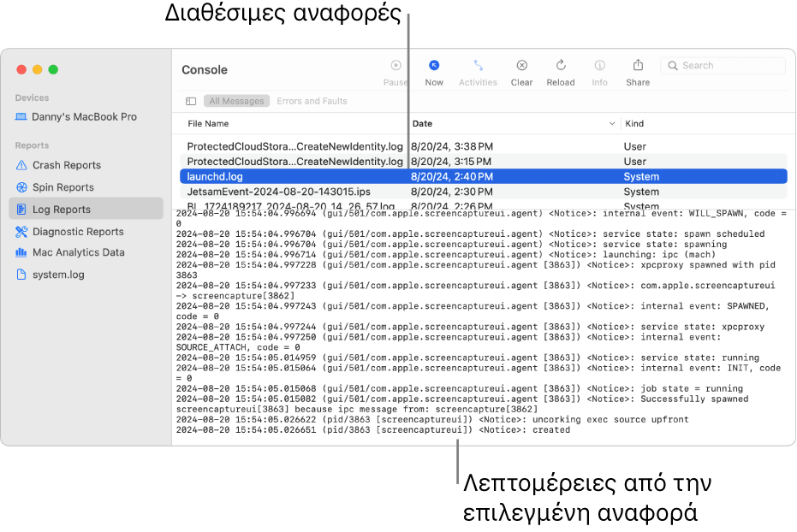
Task: Click the Log Reports document icon
Action: click(x=21, y=210)
